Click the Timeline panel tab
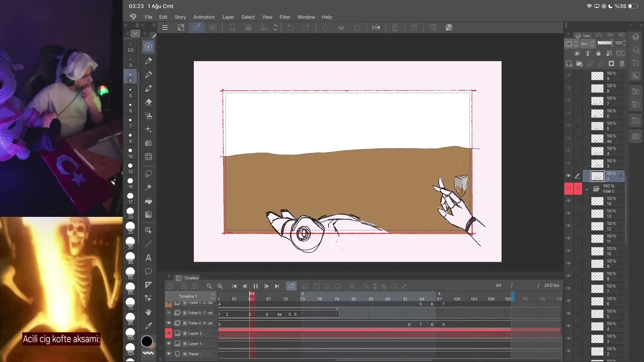 [x=187, y=278]
